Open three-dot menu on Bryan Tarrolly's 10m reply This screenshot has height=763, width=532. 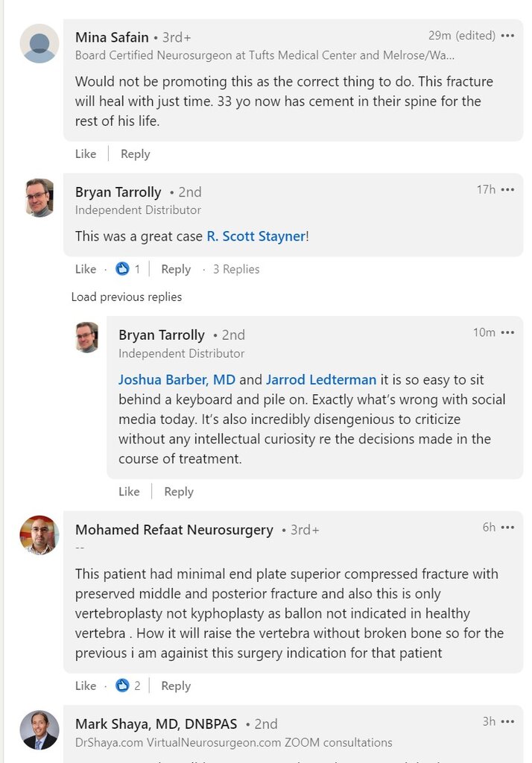pos(507,332)
